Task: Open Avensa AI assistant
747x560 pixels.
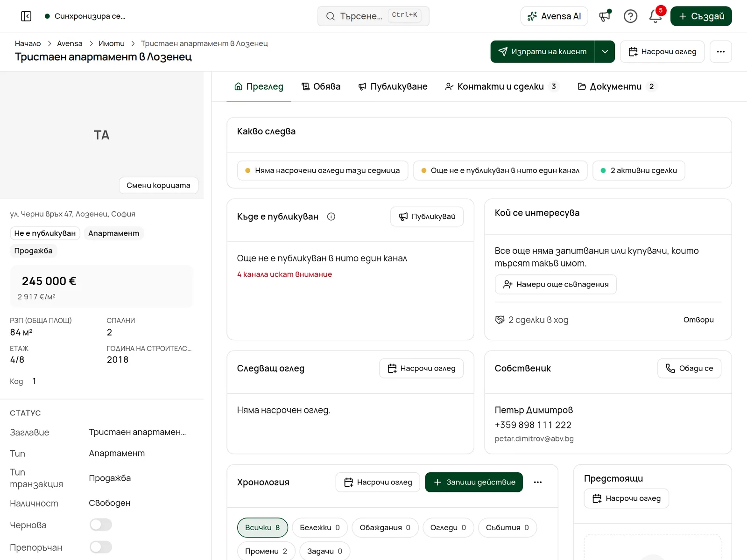Action: click(x=554, y=16)
